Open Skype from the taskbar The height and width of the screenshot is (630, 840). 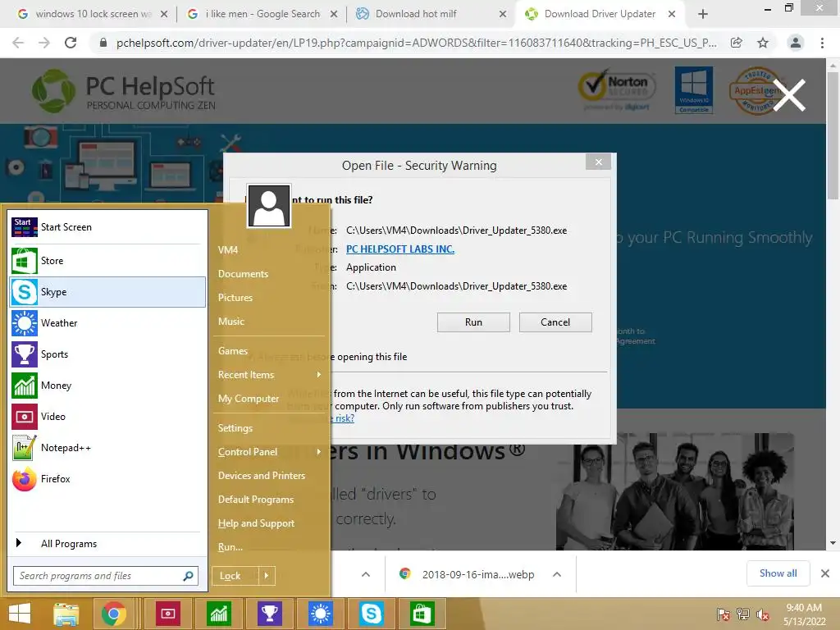(x=372, y=614)
